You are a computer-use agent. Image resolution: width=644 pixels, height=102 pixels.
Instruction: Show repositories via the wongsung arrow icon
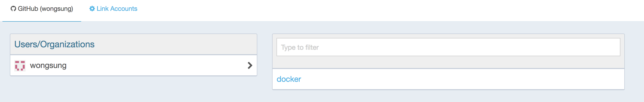pyautogui.click(x=250, y=65)
